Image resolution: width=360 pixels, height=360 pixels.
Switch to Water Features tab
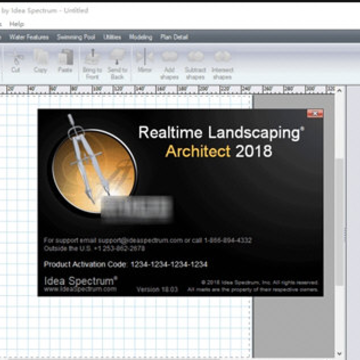point(29,37)
